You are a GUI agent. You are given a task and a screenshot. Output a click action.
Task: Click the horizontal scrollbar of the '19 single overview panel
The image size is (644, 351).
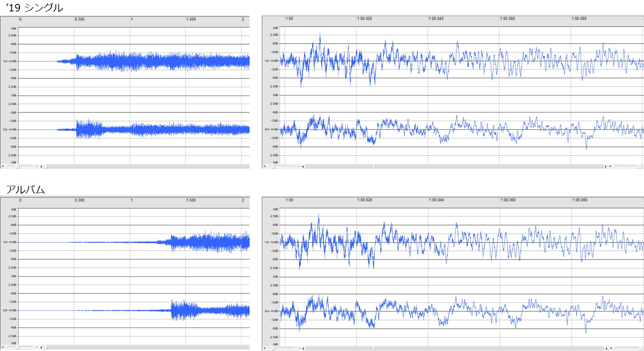tap(146, 167)
